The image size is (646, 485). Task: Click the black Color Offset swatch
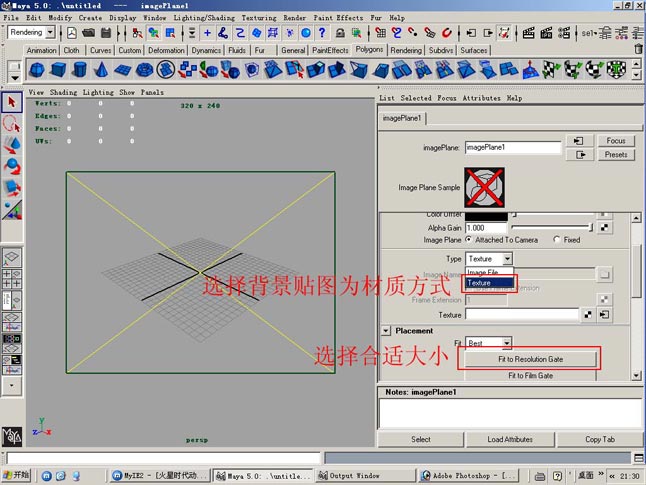pyautogui.click(x=486, y=216)
